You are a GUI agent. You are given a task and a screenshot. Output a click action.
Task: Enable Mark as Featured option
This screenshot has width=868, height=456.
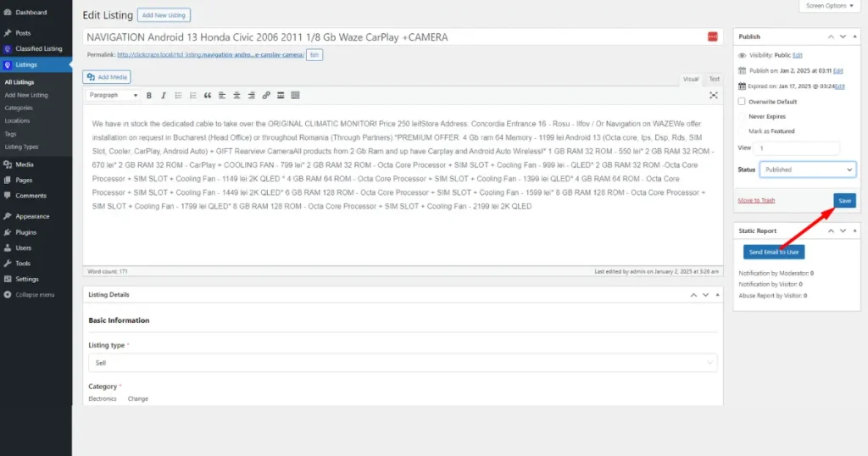pos(741,131)
